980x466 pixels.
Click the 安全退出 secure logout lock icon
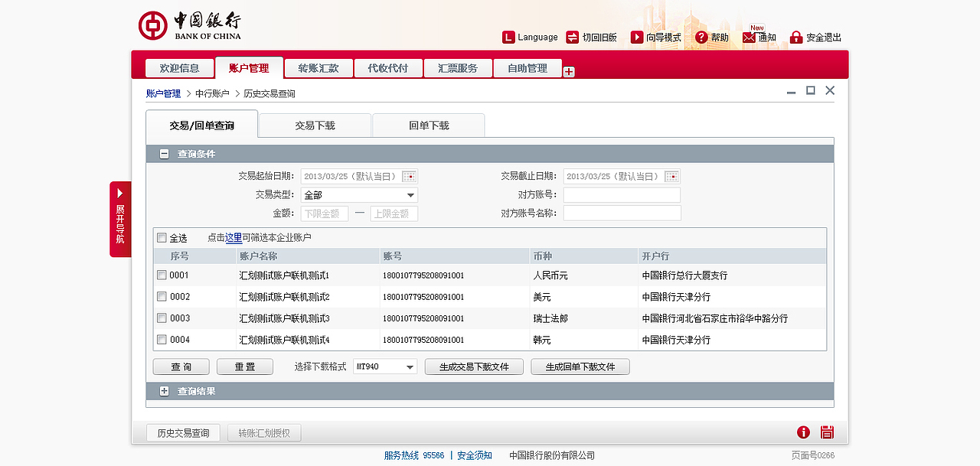[x=796, y=36]
